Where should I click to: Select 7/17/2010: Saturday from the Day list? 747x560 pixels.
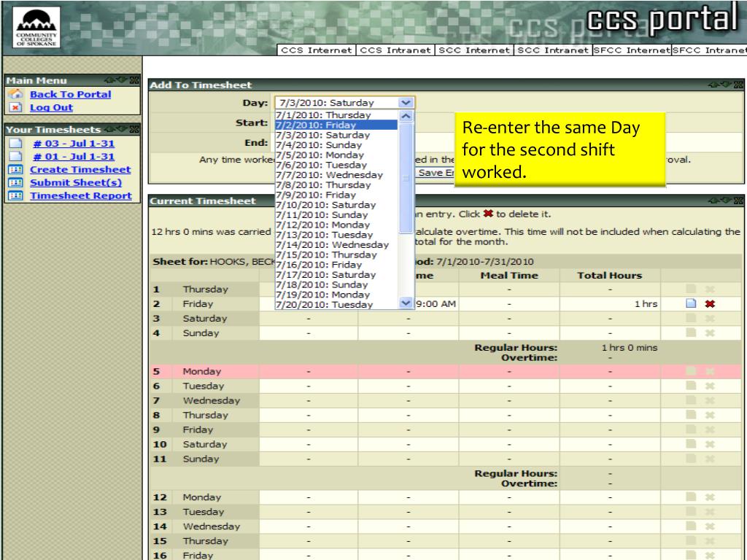tap(336, 275)
